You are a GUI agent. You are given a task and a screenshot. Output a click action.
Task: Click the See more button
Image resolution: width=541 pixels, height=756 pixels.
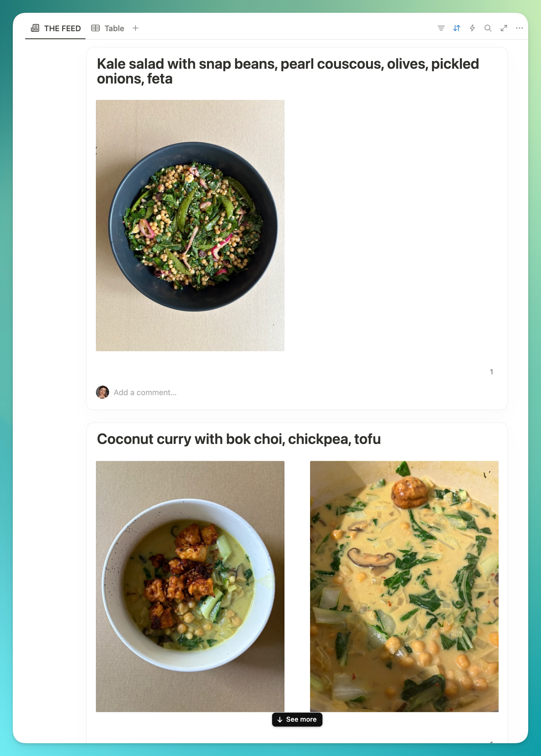tap(297, 719)
